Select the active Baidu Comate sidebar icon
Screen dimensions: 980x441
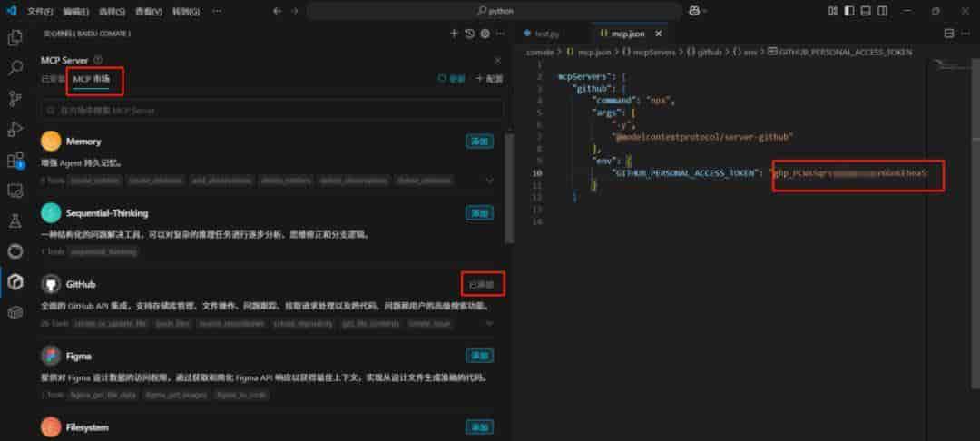(x=15, y=281)
